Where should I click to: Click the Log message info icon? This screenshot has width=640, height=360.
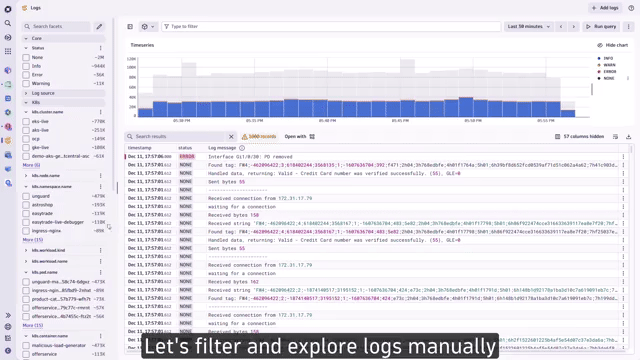(242, 148)
